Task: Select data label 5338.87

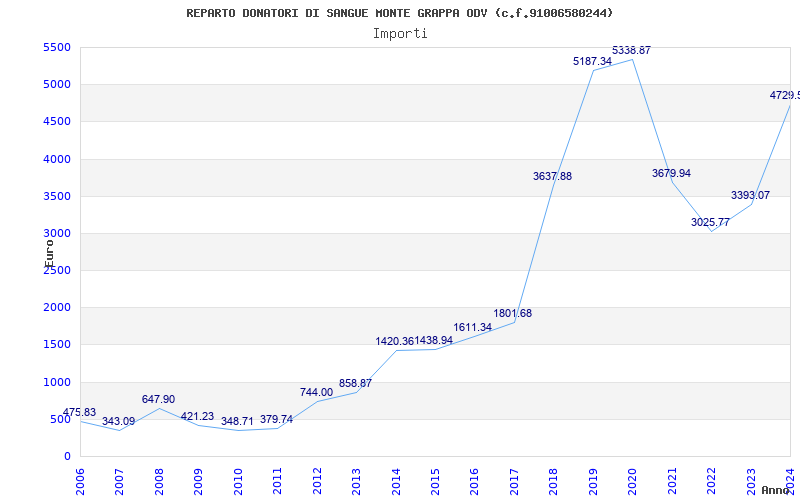Action: tap(632, 51)
